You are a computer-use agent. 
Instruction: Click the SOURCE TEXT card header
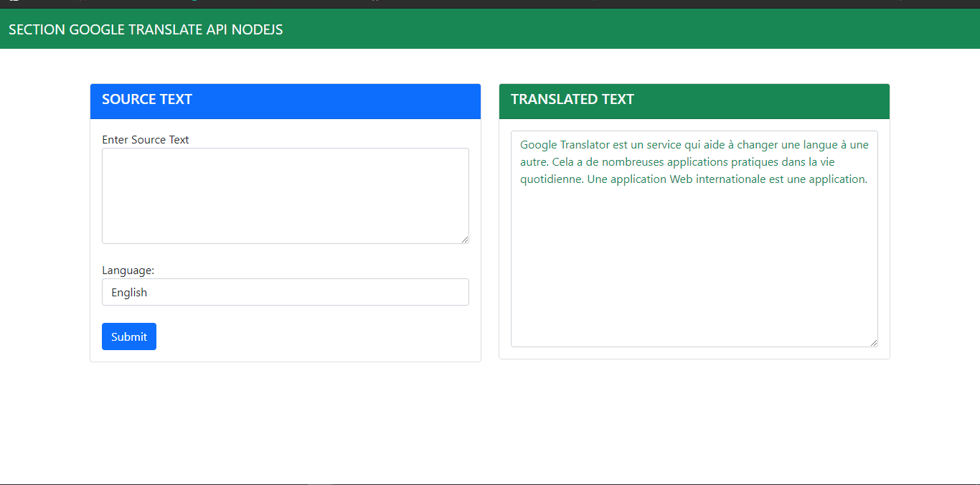click(x=286, y=101)
